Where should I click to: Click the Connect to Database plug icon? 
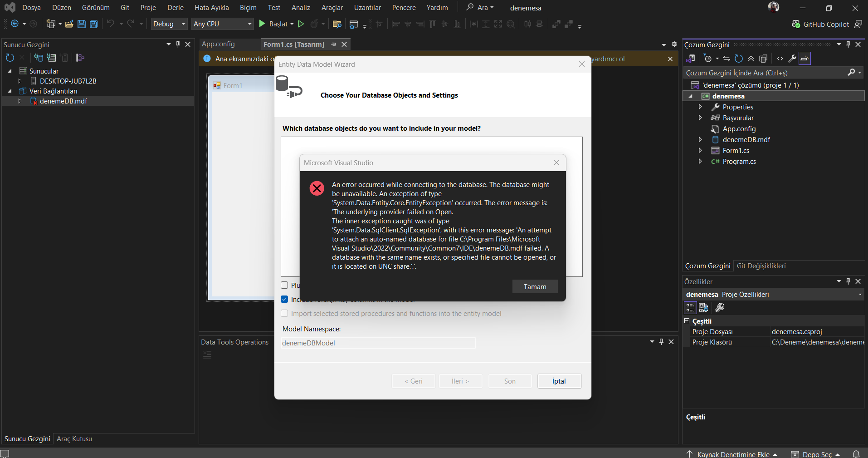click(x=39, y=58)
